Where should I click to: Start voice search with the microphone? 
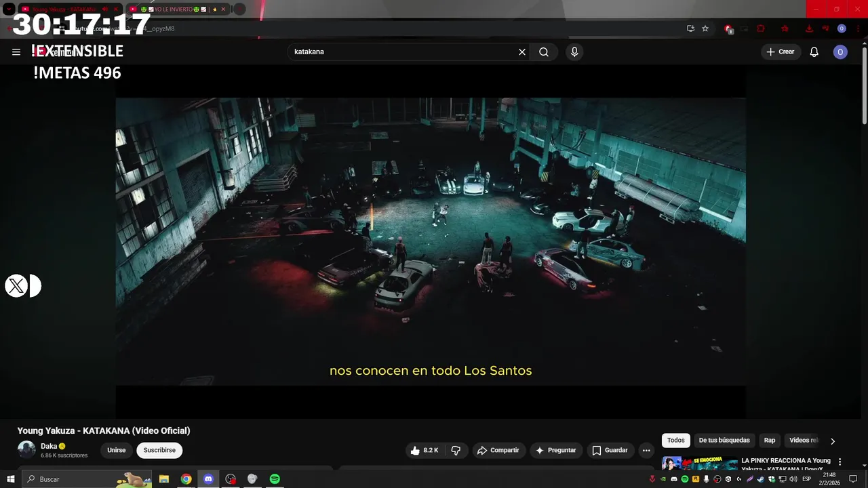(574, 52)
